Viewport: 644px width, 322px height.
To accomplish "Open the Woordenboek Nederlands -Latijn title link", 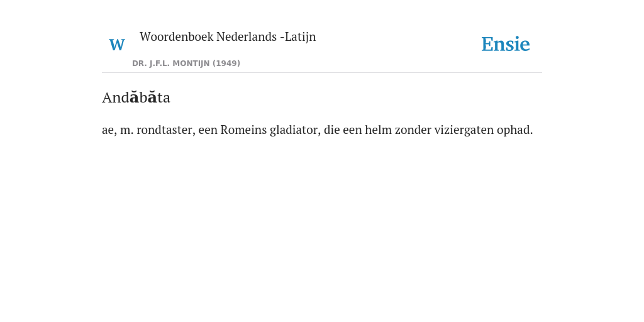I will (x=228, y=36).
